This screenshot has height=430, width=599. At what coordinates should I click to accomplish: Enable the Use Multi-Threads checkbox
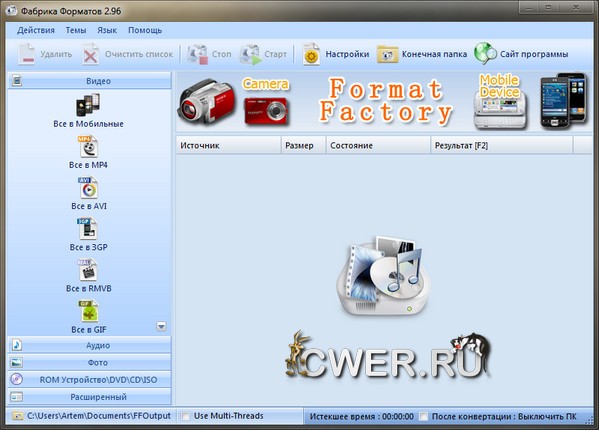point(185,416)
